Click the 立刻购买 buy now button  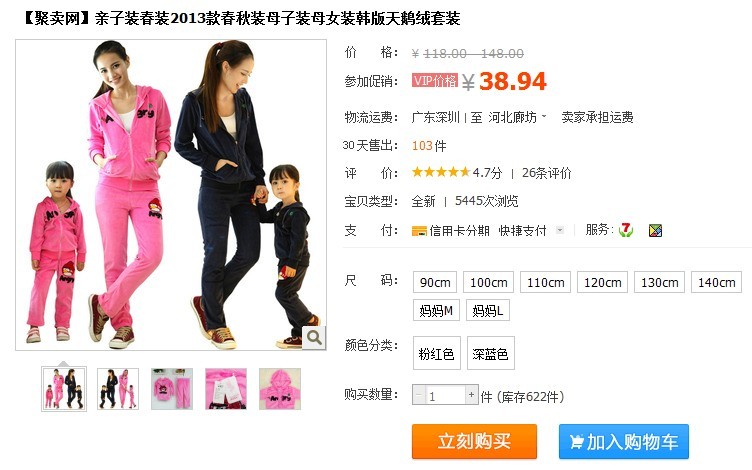coord(474,442)
